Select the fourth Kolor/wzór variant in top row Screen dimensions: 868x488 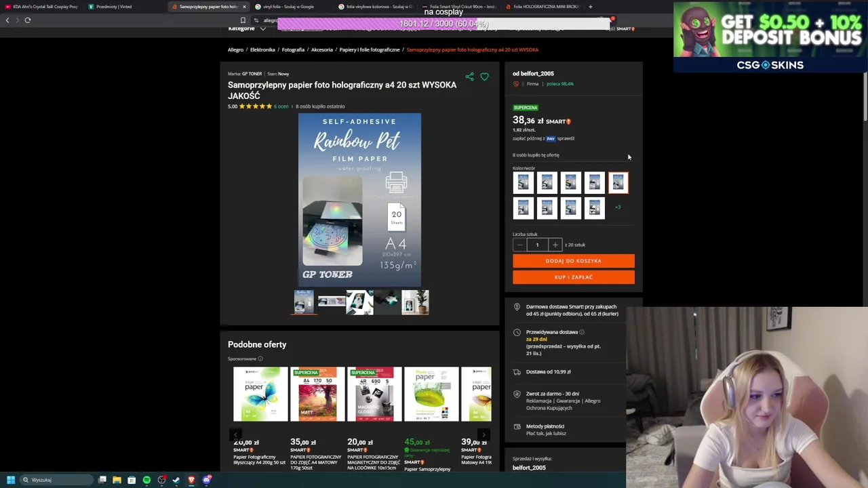pos(594,183)
